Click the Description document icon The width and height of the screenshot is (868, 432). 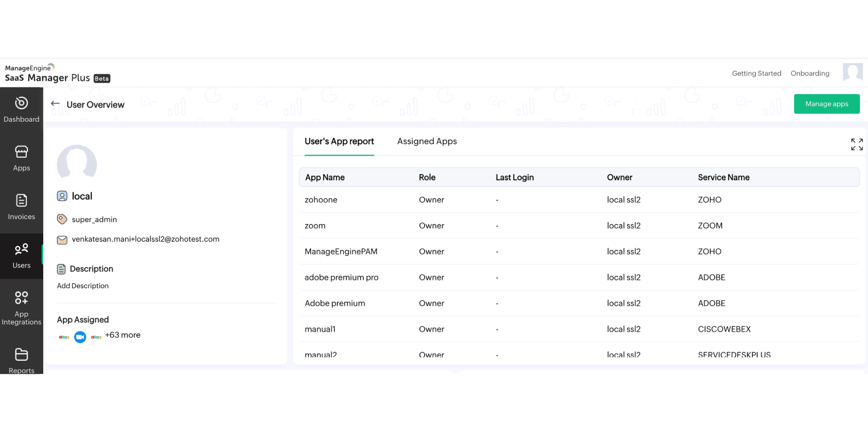(61, 269)
